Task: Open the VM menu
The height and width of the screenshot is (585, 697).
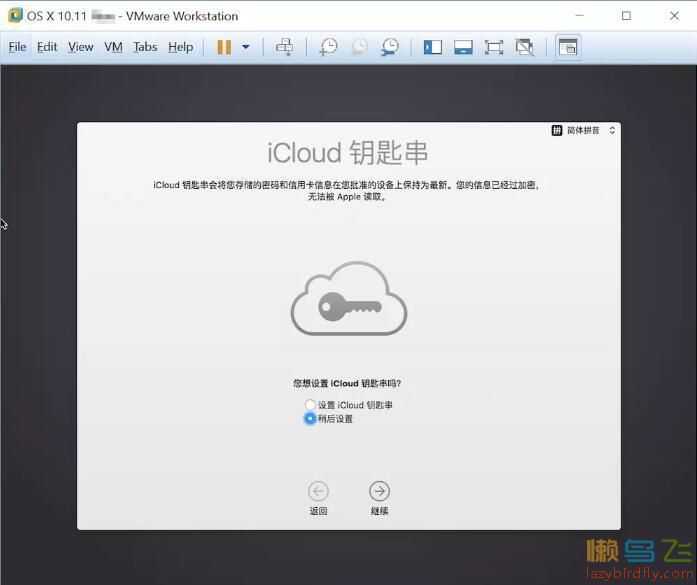Action: coord(113,47)
